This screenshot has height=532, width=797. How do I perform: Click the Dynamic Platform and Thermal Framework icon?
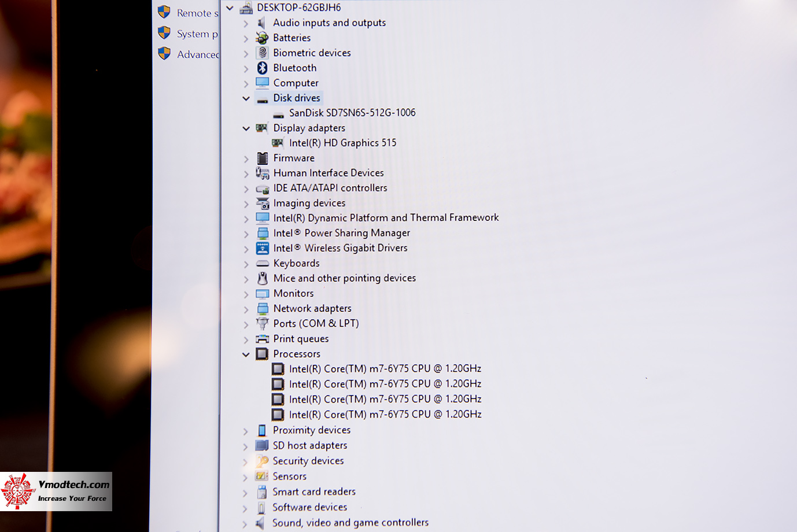coord(263,218)
